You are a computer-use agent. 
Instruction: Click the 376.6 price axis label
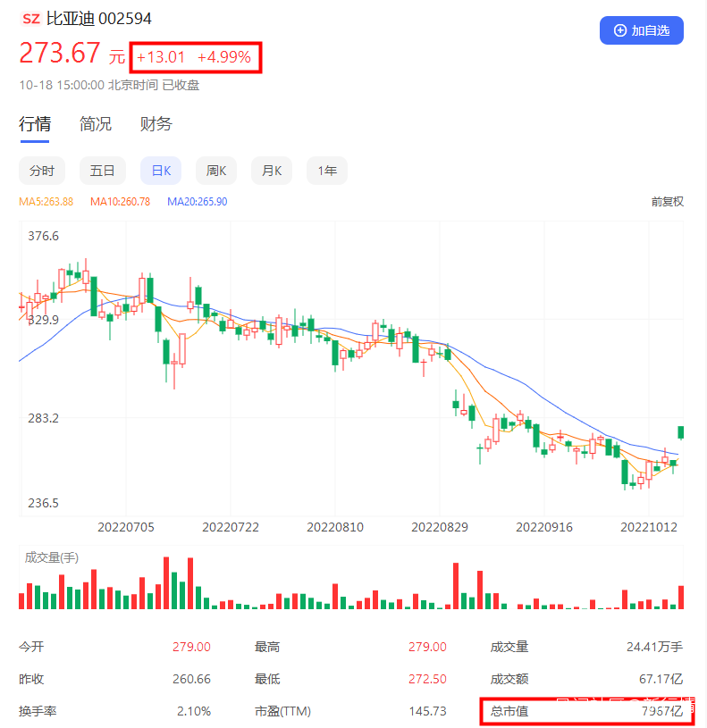(x=43, y=236)
